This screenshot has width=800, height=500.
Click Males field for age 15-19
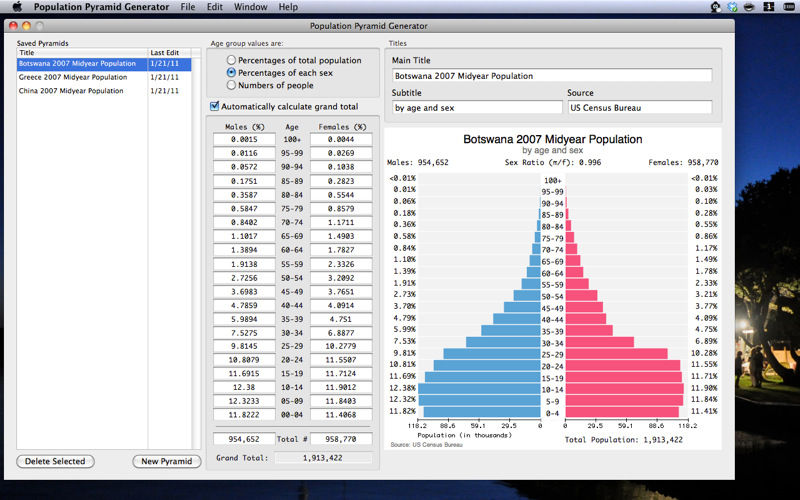click(x=244, y=373)
